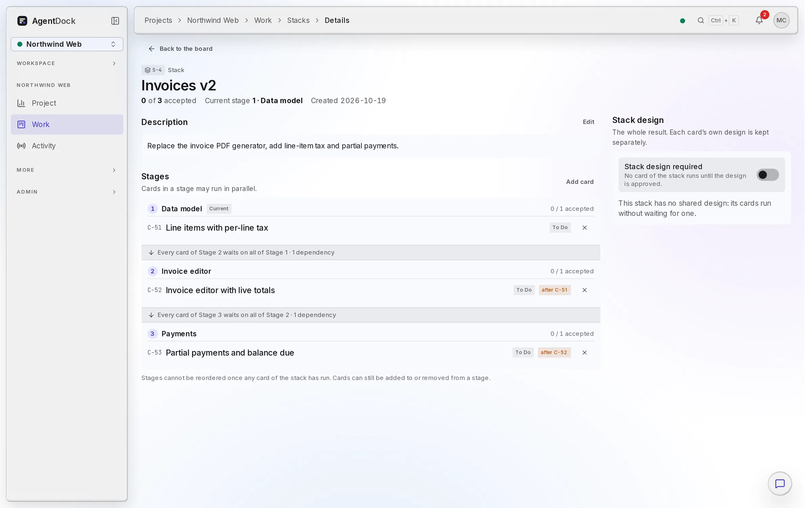The image size is (812, 508).
Task: Toggle Stack design required switch
Action: [768, 175]
